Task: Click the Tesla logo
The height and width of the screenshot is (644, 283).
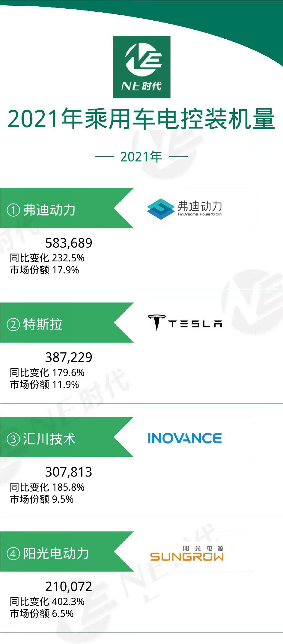Action: tap(185, 323)
